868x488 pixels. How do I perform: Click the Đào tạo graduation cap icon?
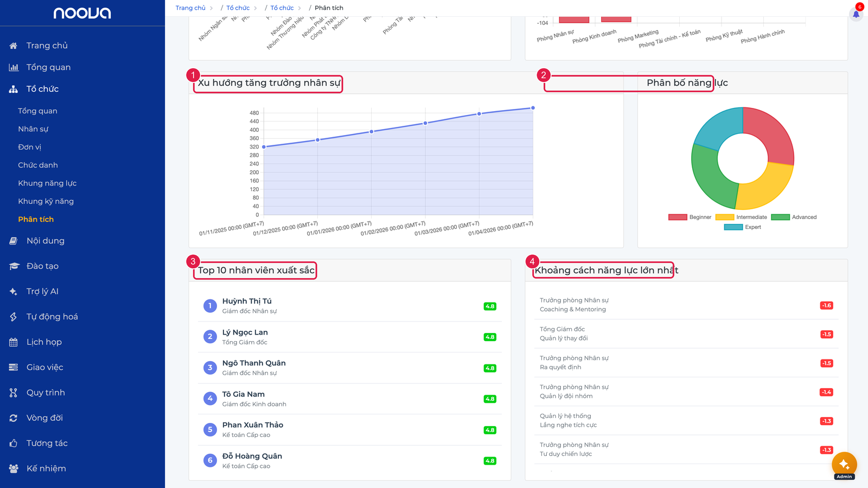14,266
